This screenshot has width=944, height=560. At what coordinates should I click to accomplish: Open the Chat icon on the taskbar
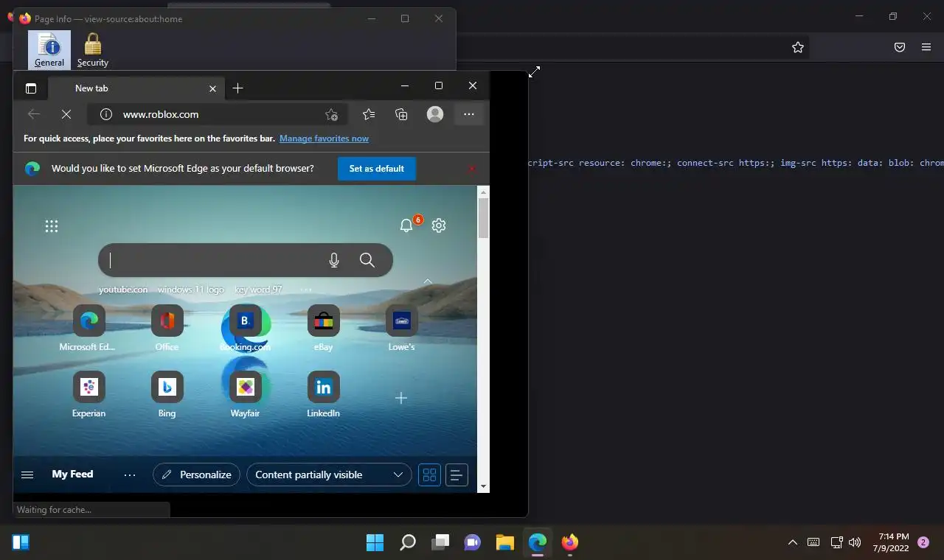473,543
